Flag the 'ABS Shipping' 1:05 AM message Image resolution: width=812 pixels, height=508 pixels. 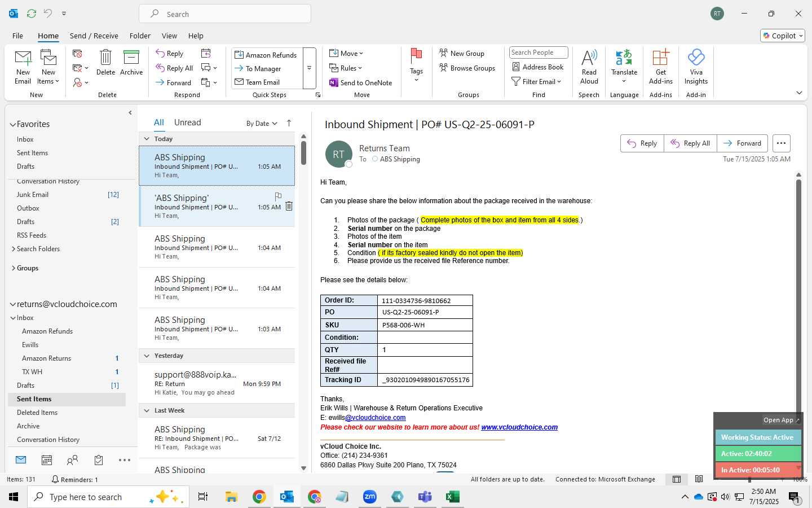click(278, 196)
